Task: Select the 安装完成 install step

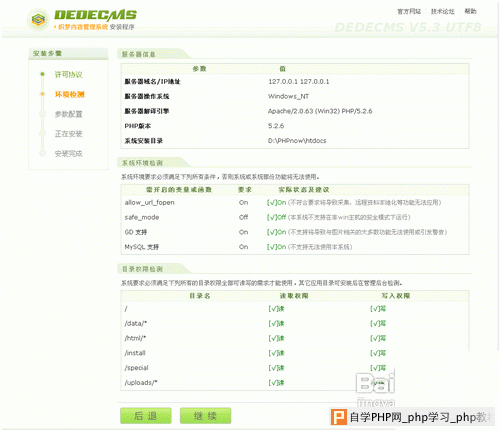Action: pos(68,153)
